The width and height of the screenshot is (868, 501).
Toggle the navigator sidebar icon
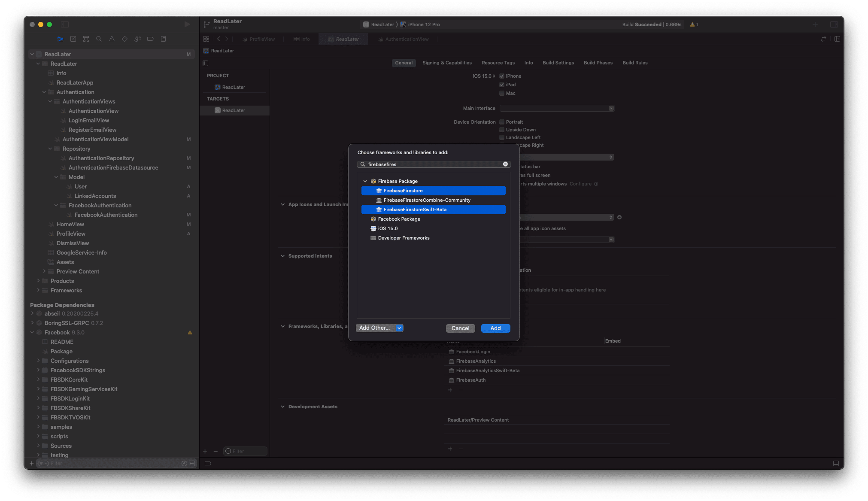pos(65,24)
